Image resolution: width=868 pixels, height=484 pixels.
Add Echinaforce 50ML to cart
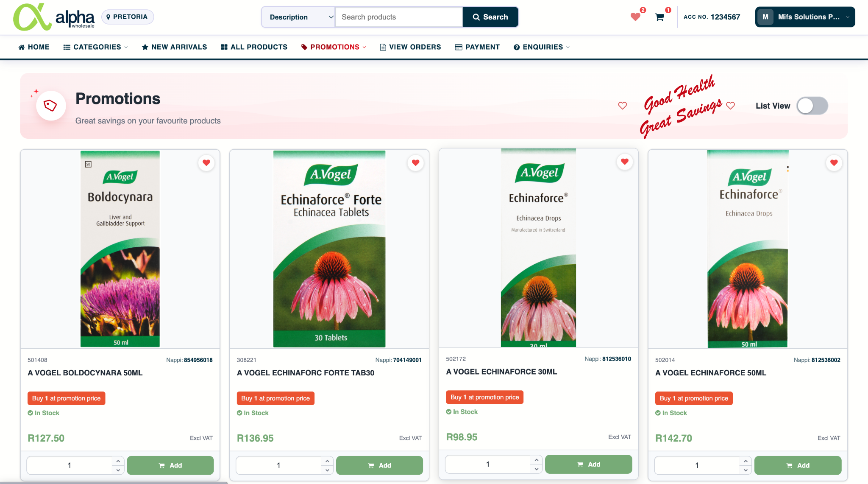click(x=798, y=465)
